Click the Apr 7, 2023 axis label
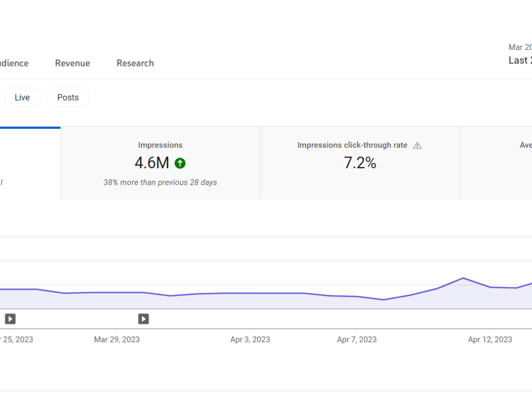Viewport: 532px width, 399px height. 356,339
